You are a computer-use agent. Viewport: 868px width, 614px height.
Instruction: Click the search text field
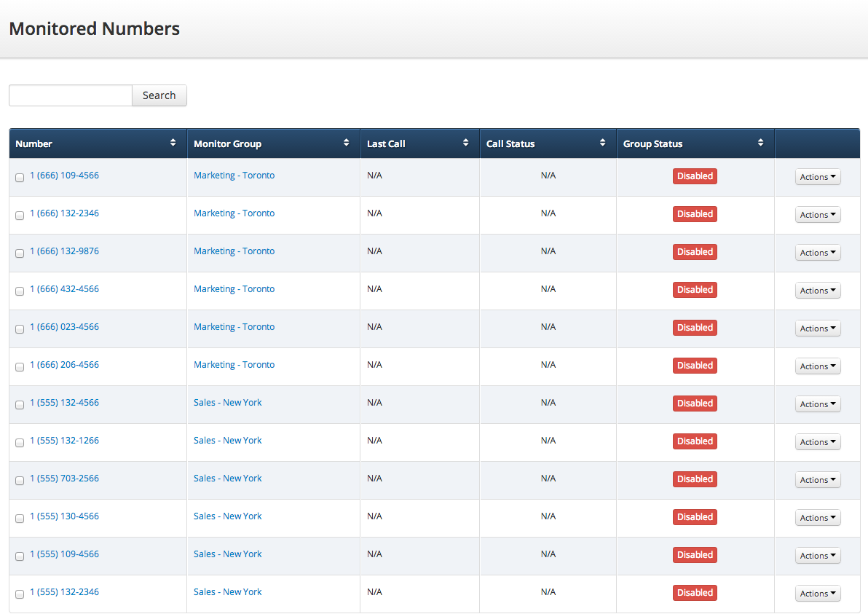click(71, 95)
